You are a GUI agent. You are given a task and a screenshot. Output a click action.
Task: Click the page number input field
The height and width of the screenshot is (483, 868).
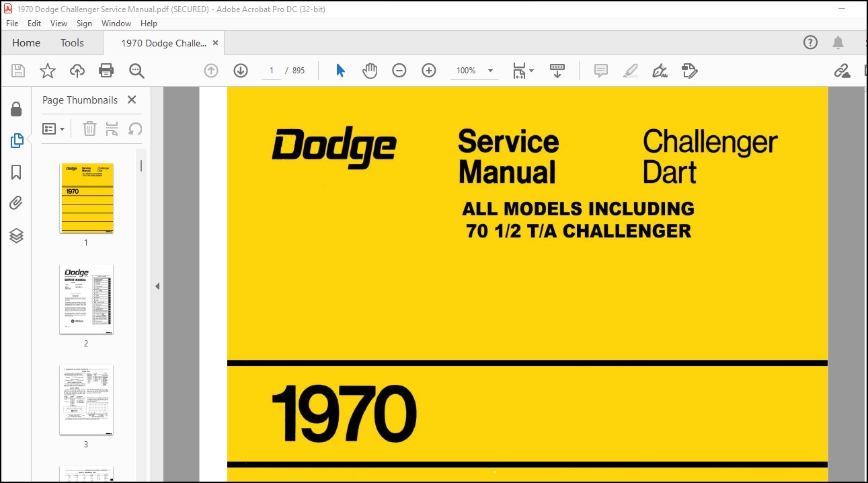[272, 71]
